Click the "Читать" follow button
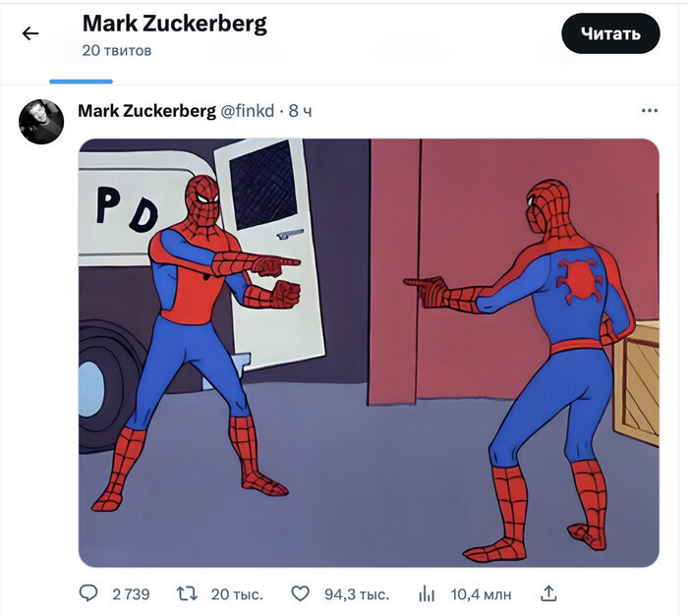 point(610,33)
